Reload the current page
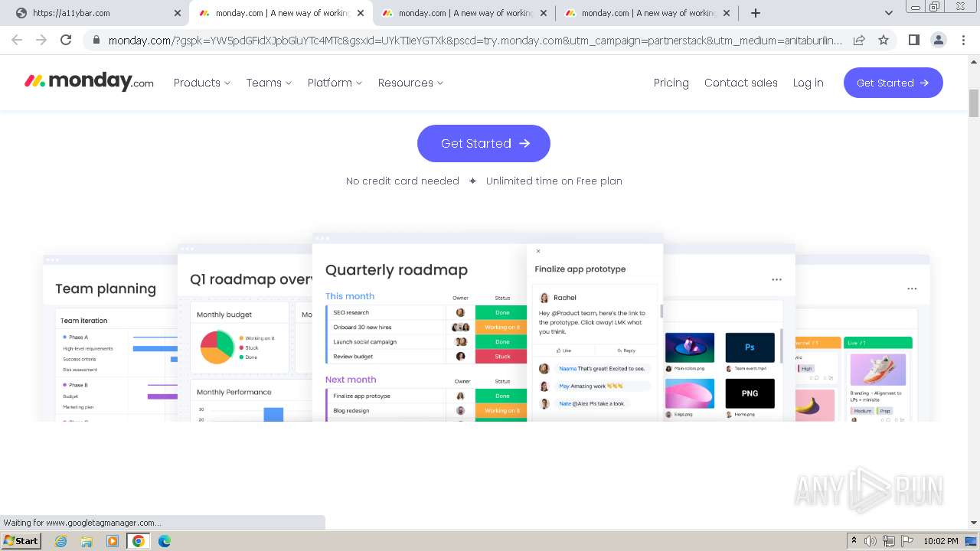Image resolution: width=980 pixels, height=551 pixels. [x=66, y=40]
